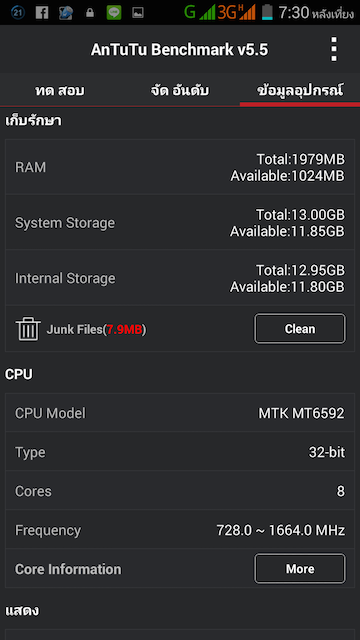Screen dimensions: 360x640
Task: Tap the System Storage row
Action: [x=180, y=222]
